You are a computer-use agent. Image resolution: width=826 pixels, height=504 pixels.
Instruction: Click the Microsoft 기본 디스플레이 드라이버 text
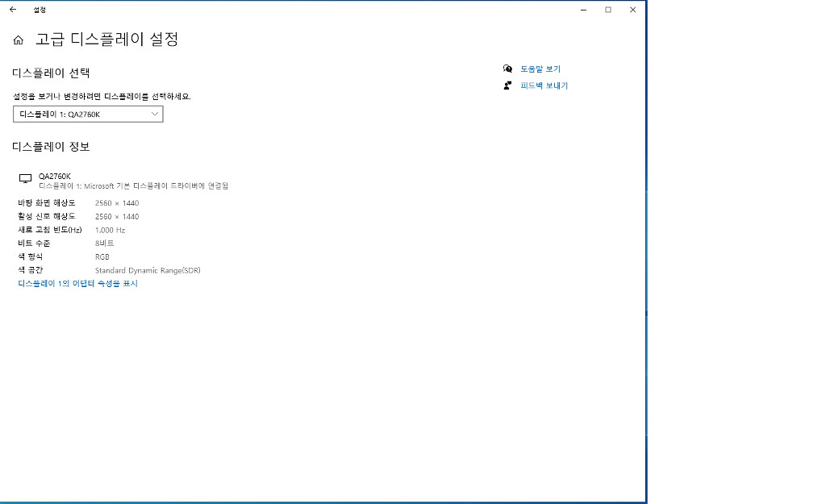[x=134, y=186]
